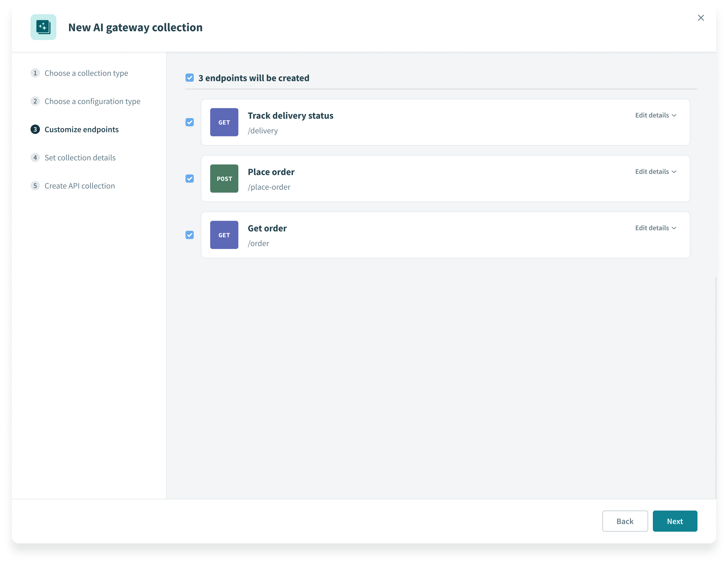
Task: Select Choose a configuration type step 2
Action: 92,100
